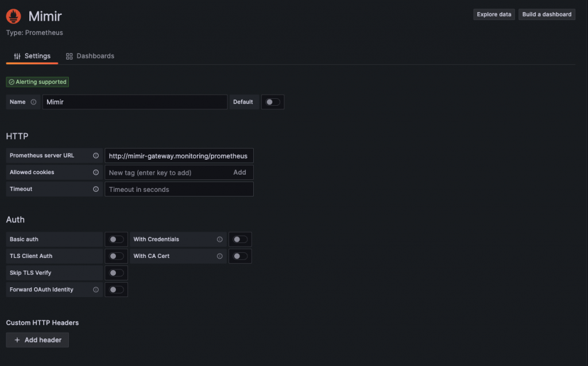Viewport: 588px width, 366px height.
Task: Click the Explore data button
Action: (x=494, y=14)
